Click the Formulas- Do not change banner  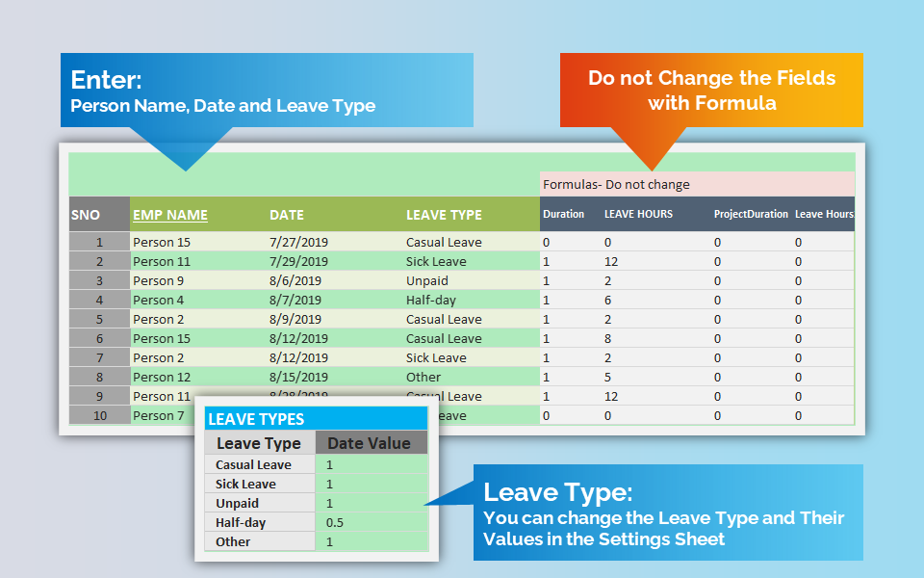click(x=696, y=183)
